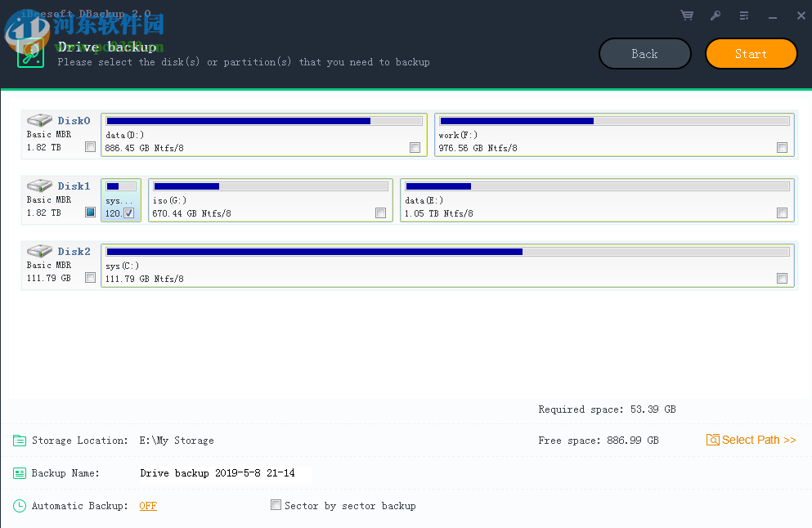Click Select Path to change storage location
The image size is (812, 528).
point(751,440)
